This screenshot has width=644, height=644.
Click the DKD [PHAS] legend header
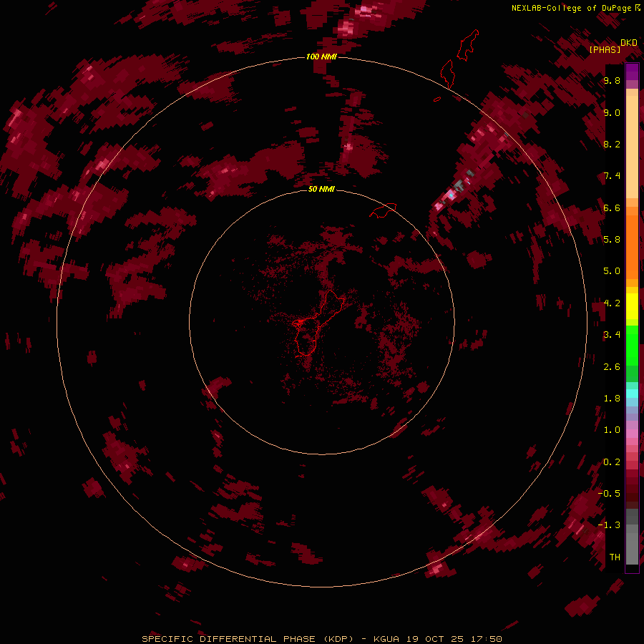click(613, 46)
